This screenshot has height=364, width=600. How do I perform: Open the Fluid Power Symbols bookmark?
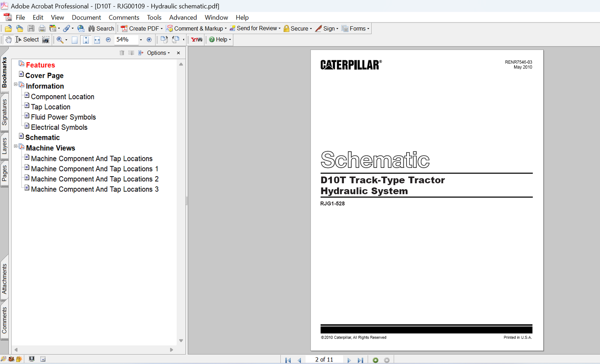coord(63,117)
